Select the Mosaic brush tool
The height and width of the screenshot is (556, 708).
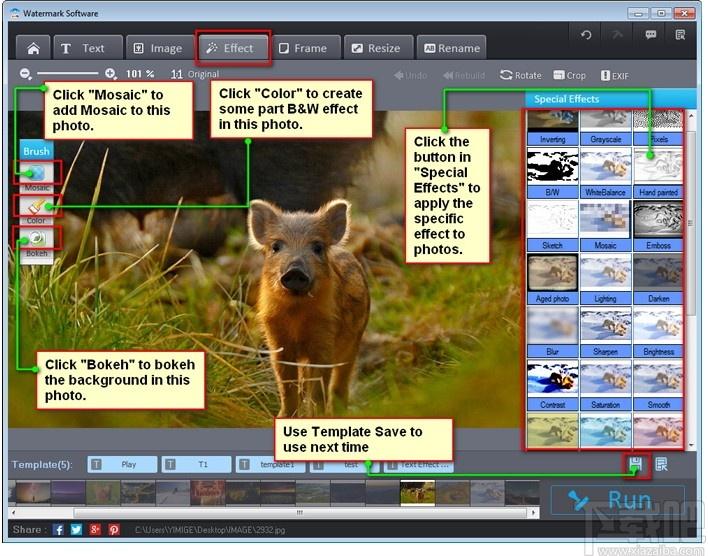click(37, 173)
